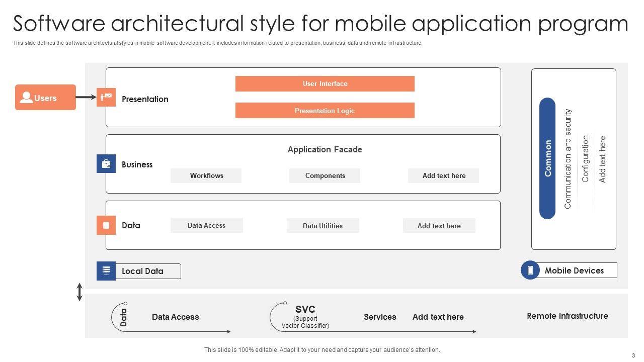This screenshot has height=362, width=644.
Task: Click the slide title heading
Action: (x=320, y=24)
